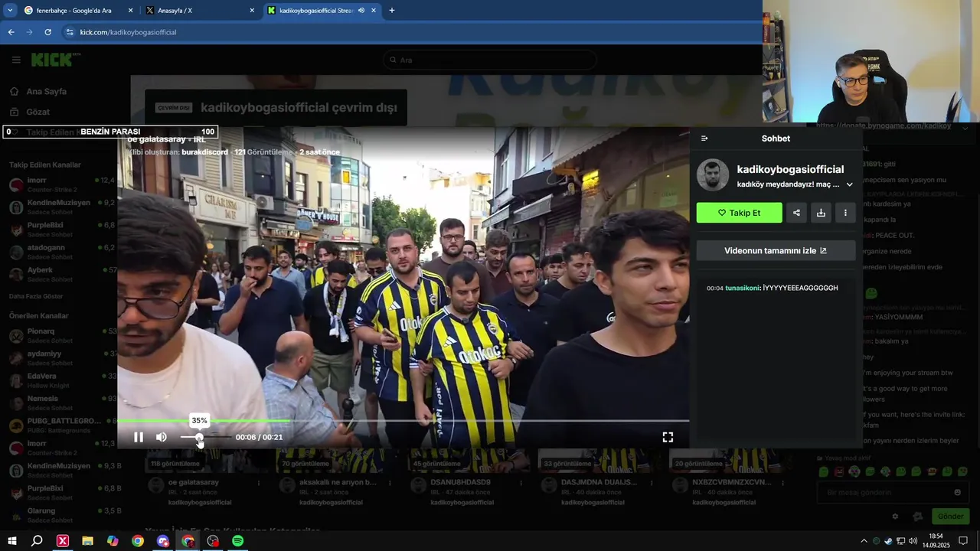Open the DSANU8HDASD9 clip card
The width and height of the screenshot is (980, 551).
(469, 480)
